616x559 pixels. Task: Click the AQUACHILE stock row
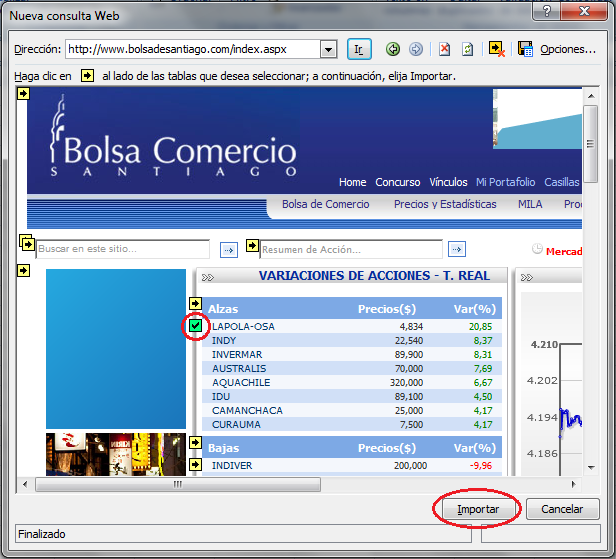[352, 383]
